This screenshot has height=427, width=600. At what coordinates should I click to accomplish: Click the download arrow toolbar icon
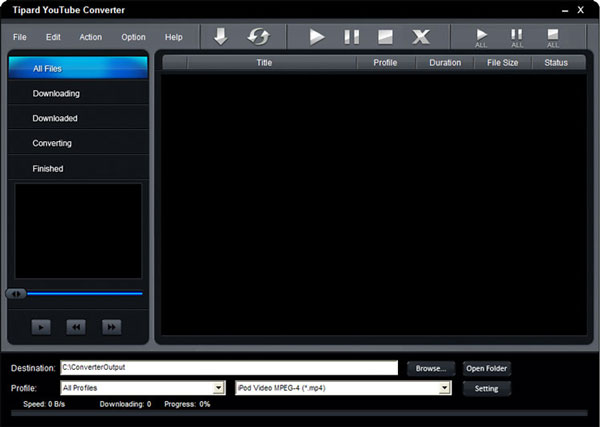coord(221,37)
